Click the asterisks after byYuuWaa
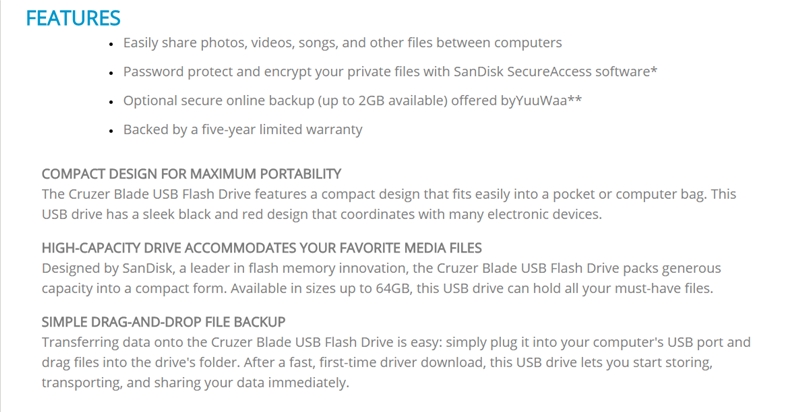 (x=574, y=99)
